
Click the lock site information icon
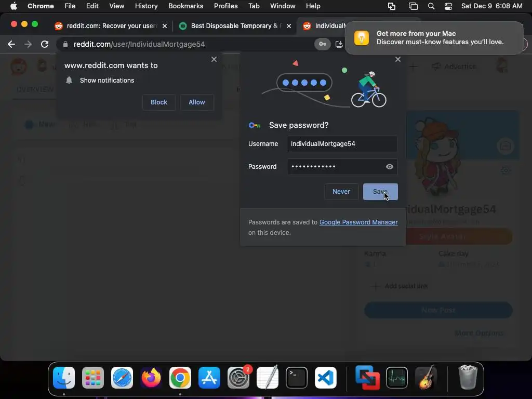coord(65,44)
